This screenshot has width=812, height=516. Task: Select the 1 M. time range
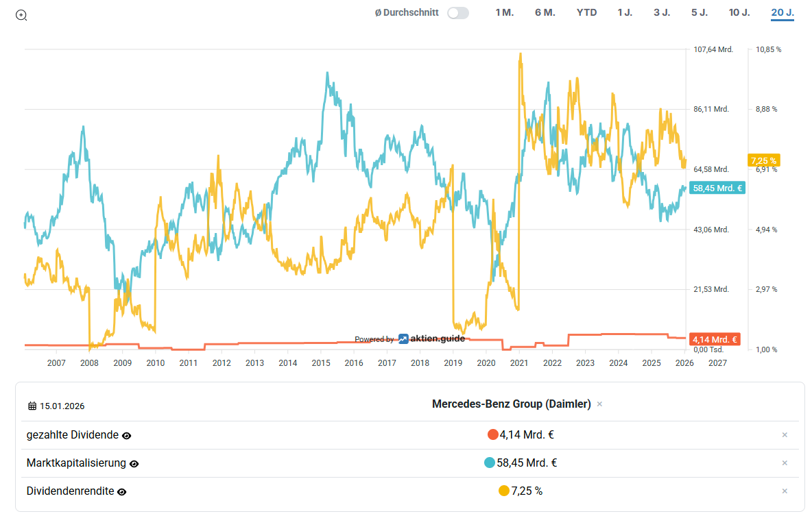click(504, 13)
